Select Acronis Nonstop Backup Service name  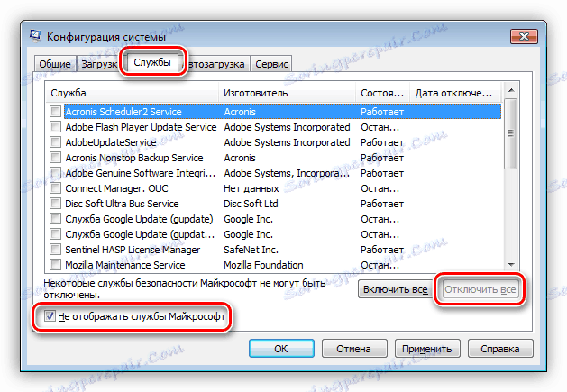[134, 158]
